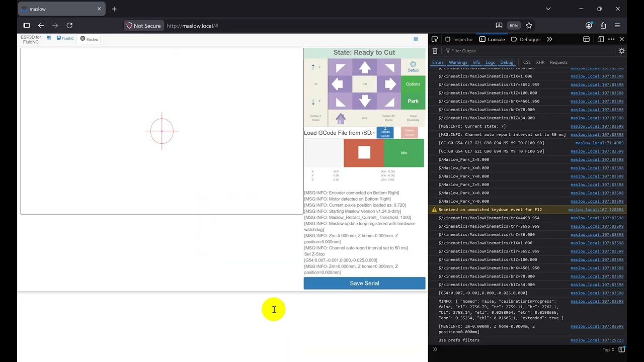
Task: Click the Not Secure shield indicator
Action: coord(143,26)
